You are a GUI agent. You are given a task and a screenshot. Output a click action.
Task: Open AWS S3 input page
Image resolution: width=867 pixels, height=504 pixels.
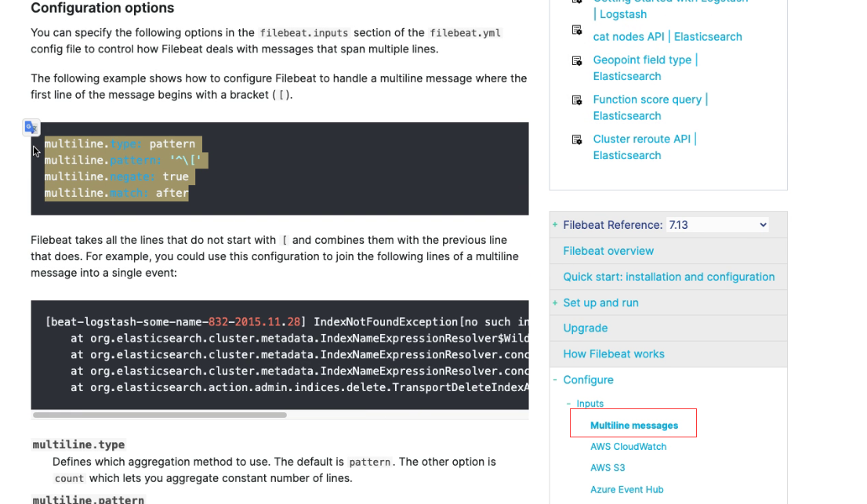pyautogui.click(x=608, y=467)
